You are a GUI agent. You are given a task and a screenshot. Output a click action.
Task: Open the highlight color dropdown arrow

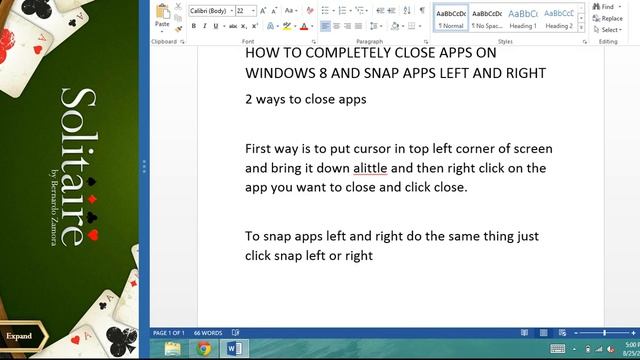click(x=295, y=27)
